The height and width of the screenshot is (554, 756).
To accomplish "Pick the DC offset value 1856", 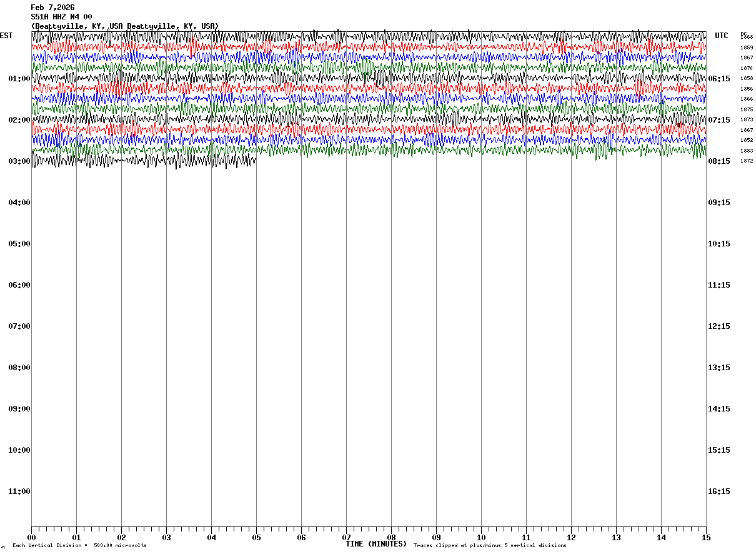I will pyautogui.click(x=747, y=89).
